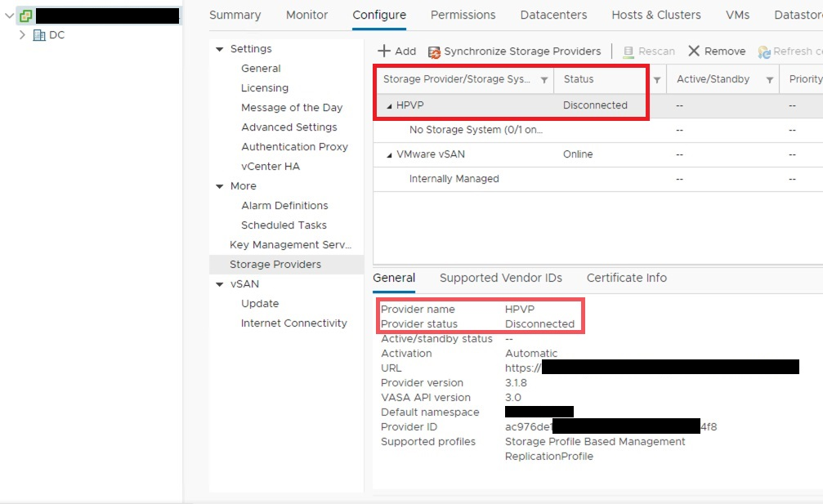This screenshot has height=504, width=823.
Task: Open the Supported Vendor IDs tab
Action: [x=500, y=278]
